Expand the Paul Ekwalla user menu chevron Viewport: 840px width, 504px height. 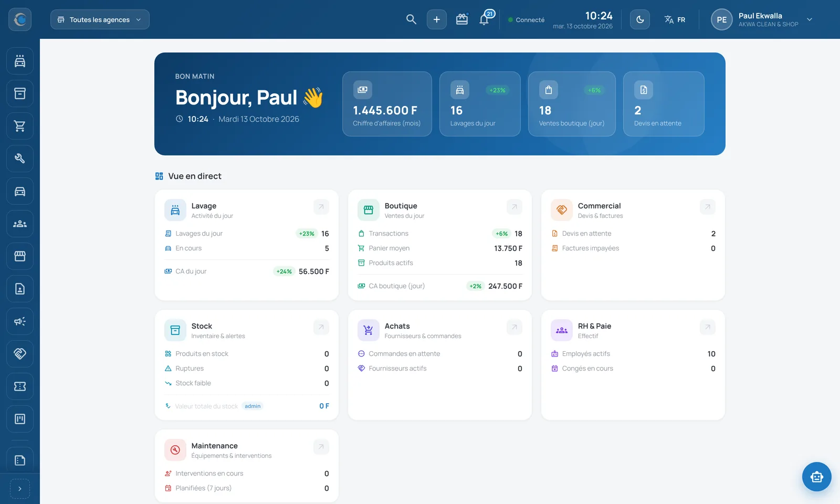[809, 19]
